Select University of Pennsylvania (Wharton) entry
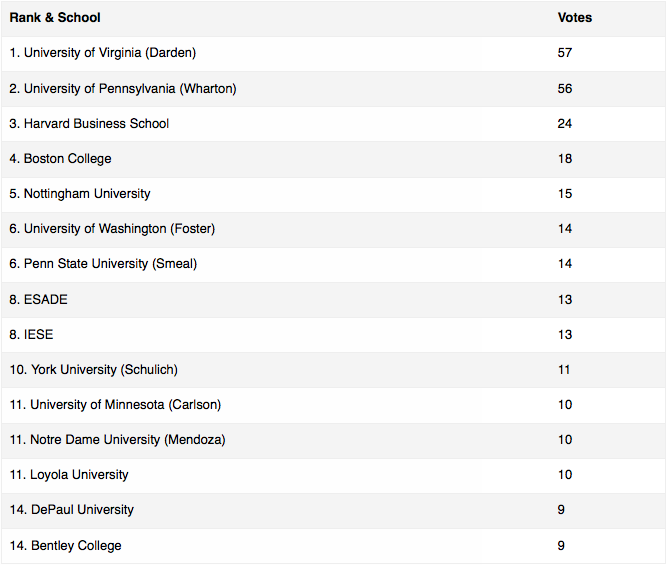668x565 pixels. 123,89
